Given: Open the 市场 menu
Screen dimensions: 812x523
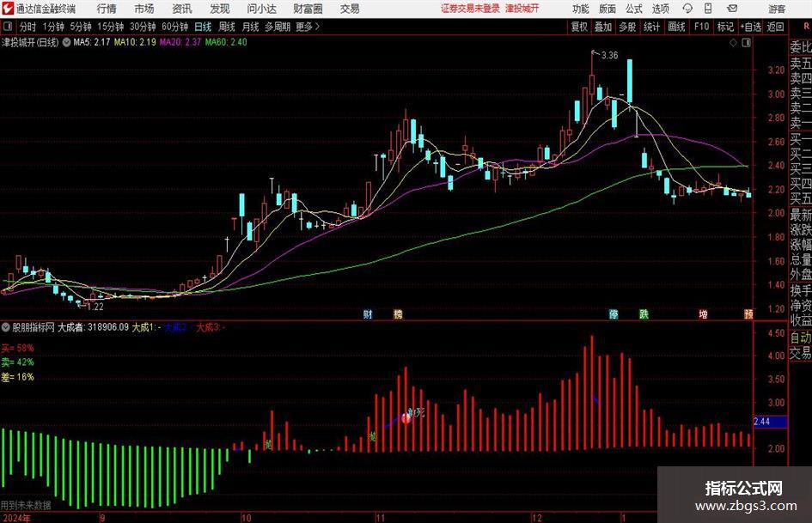Looking at the screenshot, I should tap(144, 9).
